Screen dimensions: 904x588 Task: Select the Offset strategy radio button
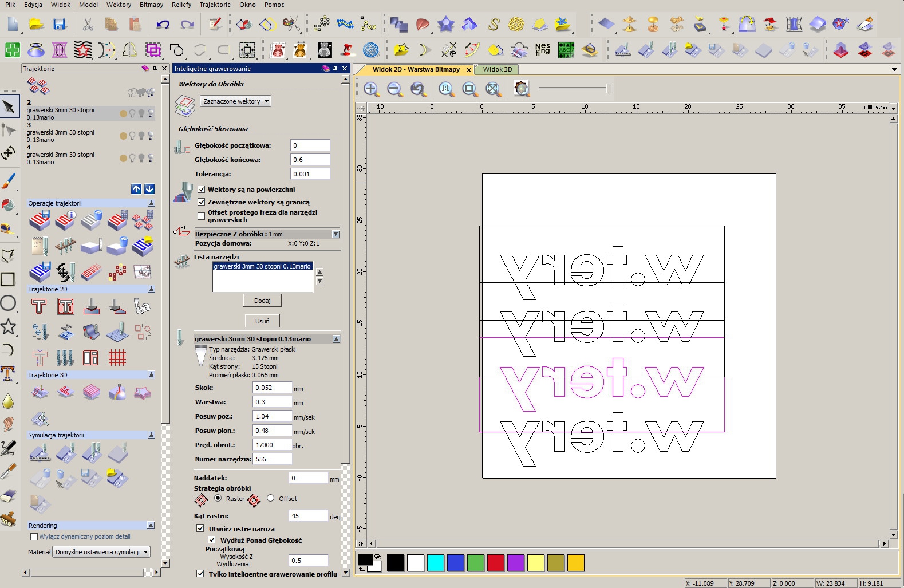click(x=271, y=498)
